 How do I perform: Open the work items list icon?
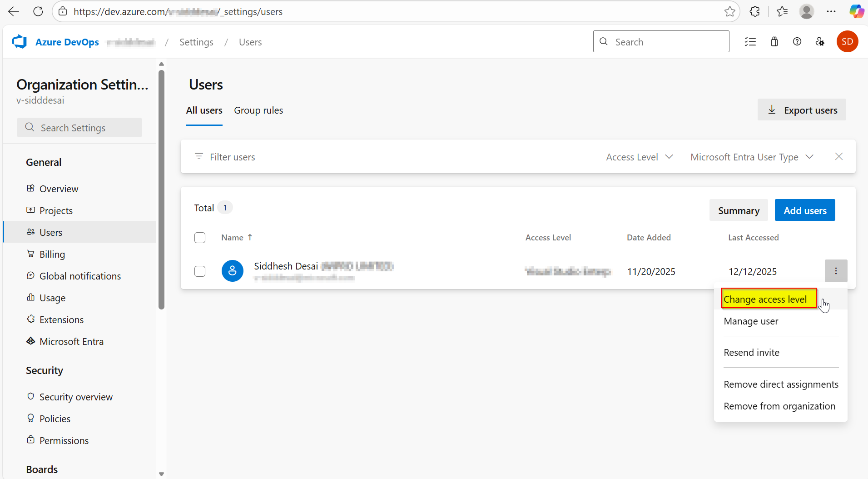click(x=750, y=42)
